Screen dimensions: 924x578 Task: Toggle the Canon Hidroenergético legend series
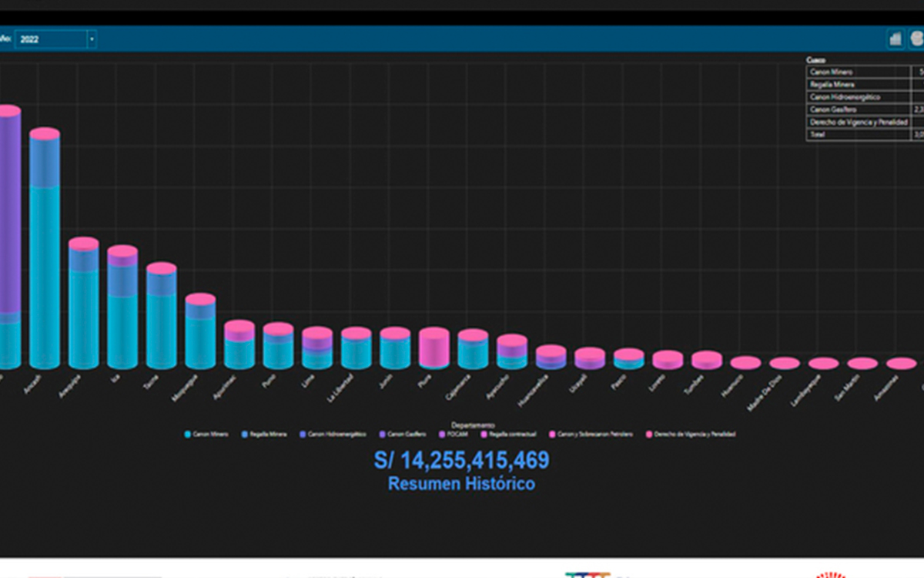click(333, 435)
